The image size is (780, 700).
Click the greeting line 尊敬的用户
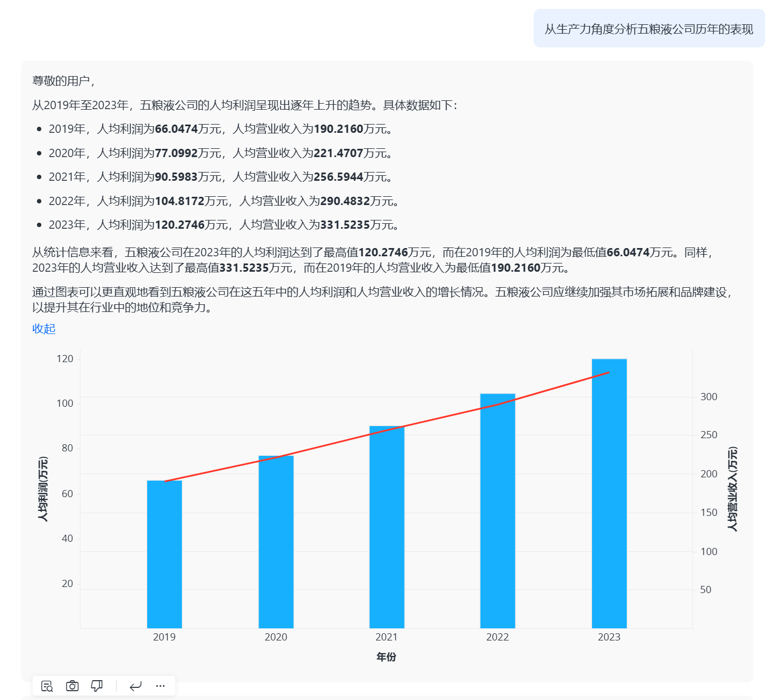click(64, 81)
